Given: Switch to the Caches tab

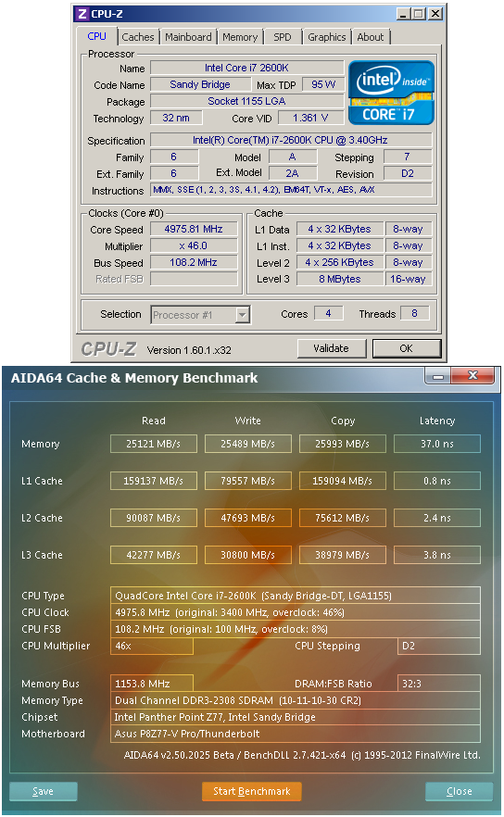Looking at the screenshot, I should tap(138, 37).
